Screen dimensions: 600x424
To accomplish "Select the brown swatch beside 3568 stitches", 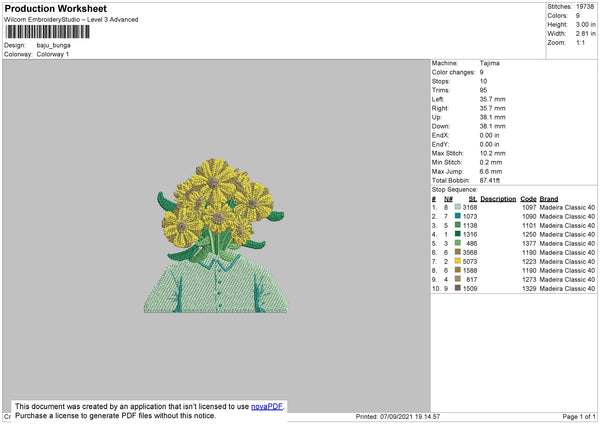I will 458,252.
